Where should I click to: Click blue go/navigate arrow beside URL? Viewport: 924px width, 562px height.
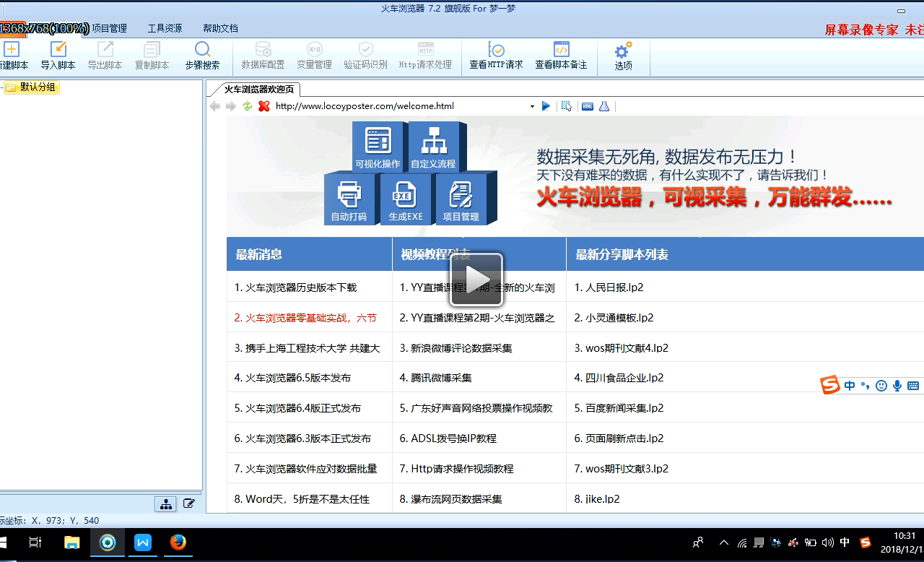point(546,106)
